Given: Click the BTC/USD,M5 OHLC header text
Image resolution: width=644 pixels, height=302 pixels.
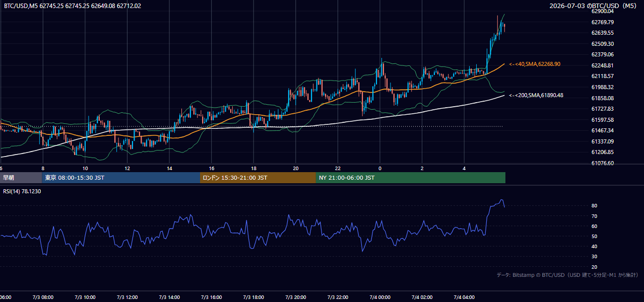Looking at the screenshot, I should coord(73,6).
